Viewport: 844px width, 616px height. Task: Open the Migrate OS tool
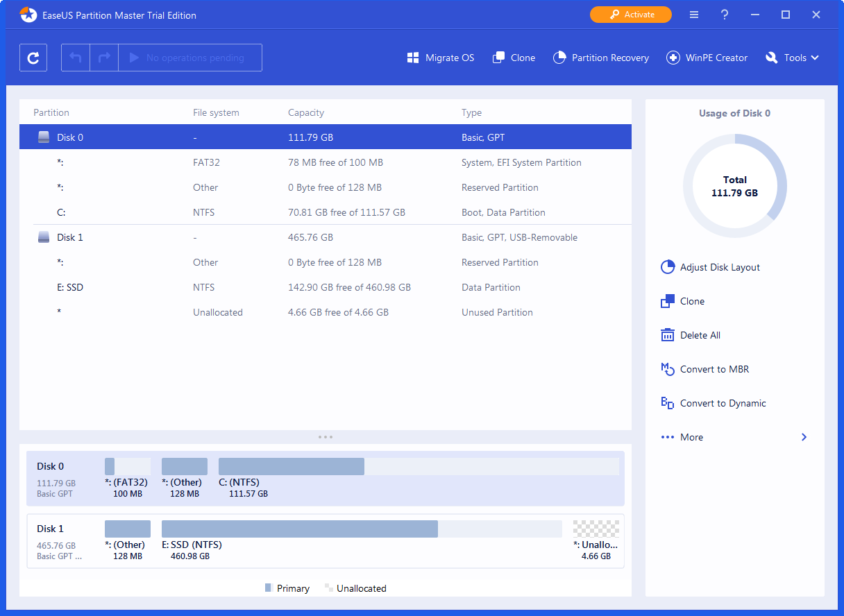tap(441, 58)
